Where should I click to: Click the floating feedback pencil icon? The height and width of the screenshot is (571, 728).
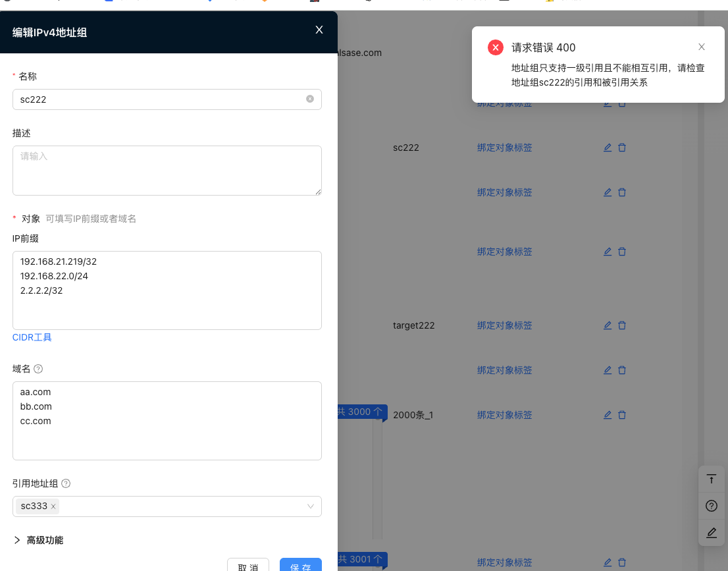(x=711, y=532)
